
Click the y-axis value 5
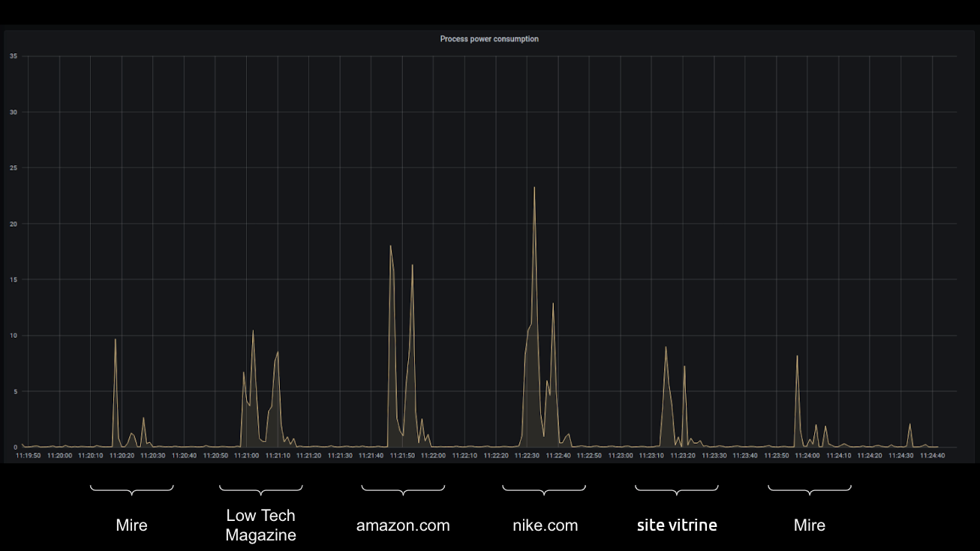tap(15, 391)
